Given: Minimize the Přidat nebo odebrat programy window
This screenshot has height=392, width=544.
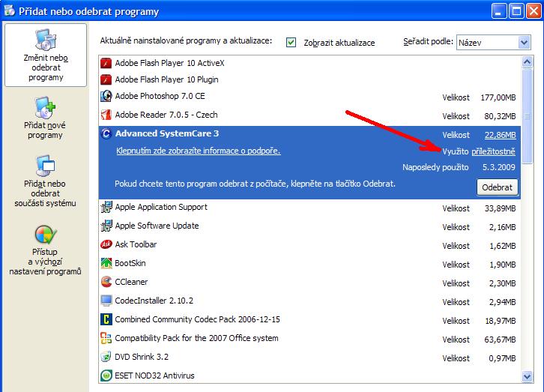Looking at the screenshot, I should point(499,11).
